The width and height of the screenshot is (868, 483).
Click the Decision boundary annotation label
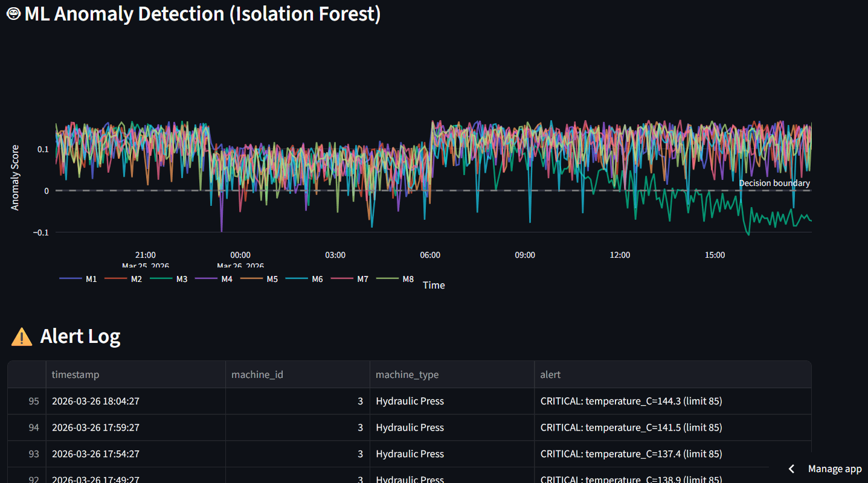(774, 183)
